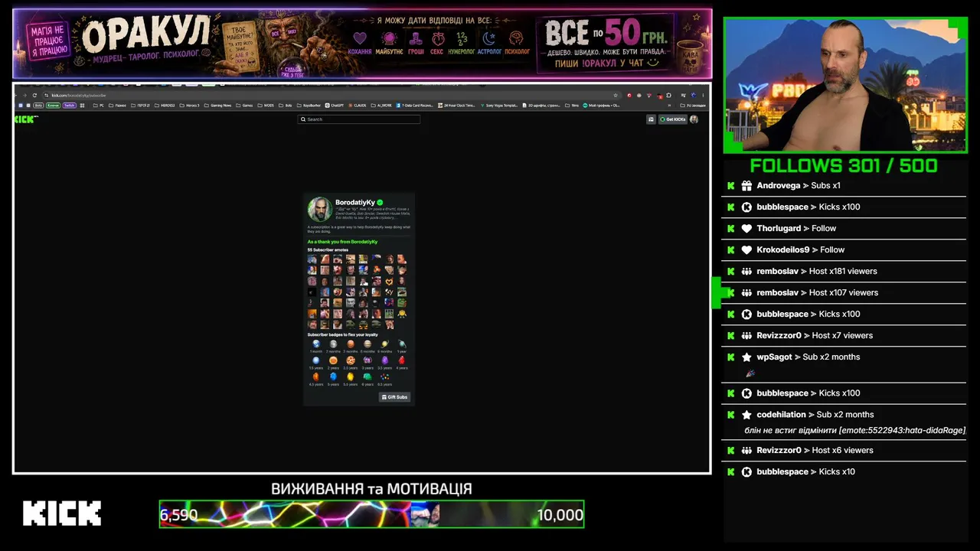Click bubblespace Kicks x10 event
980x551 pixels.
[844, 471]
